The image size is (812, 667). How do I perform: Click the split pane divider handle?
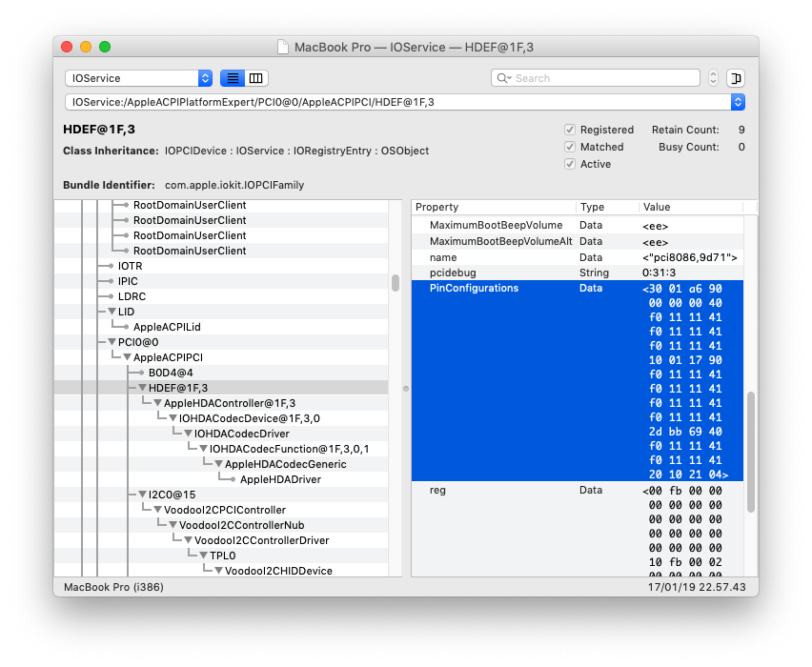[406, 389]
